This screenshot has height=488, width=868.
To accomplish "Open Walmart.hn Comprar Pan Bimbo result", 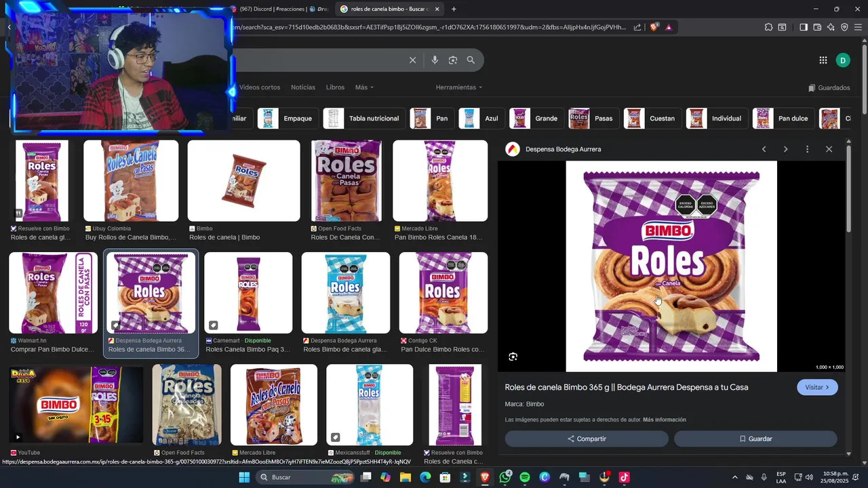I will pos(53,293).
